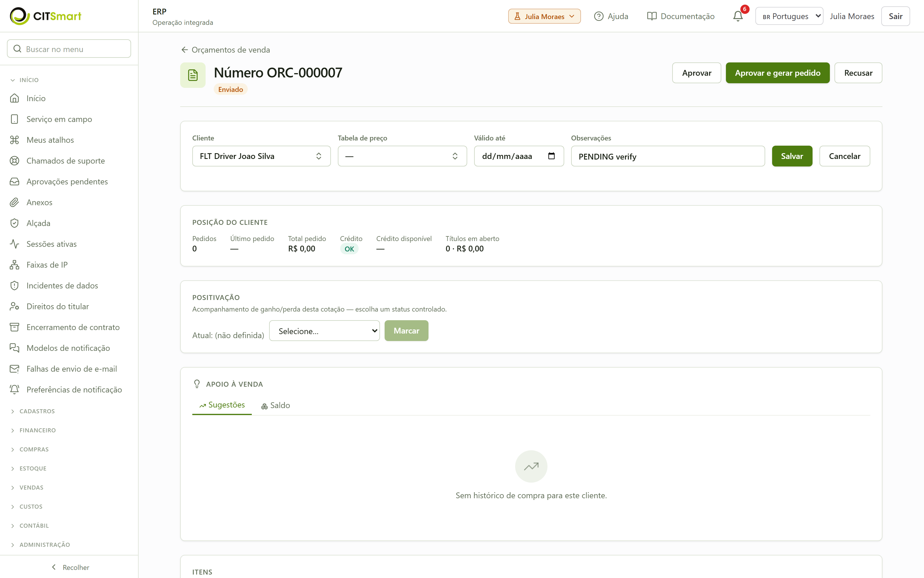Click Recolher to collapse sidebar

pos(70,567)
